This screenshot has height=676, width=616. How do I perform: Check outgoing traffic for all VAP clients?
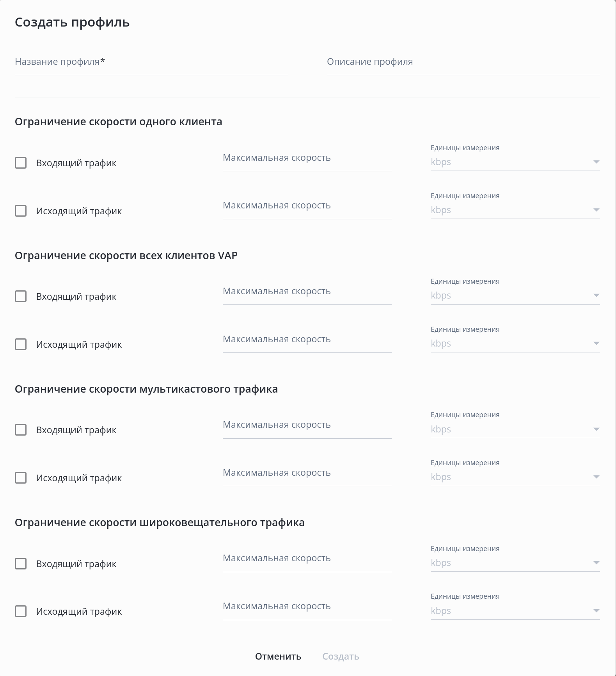pyautogui.click(x=21, y=344)
